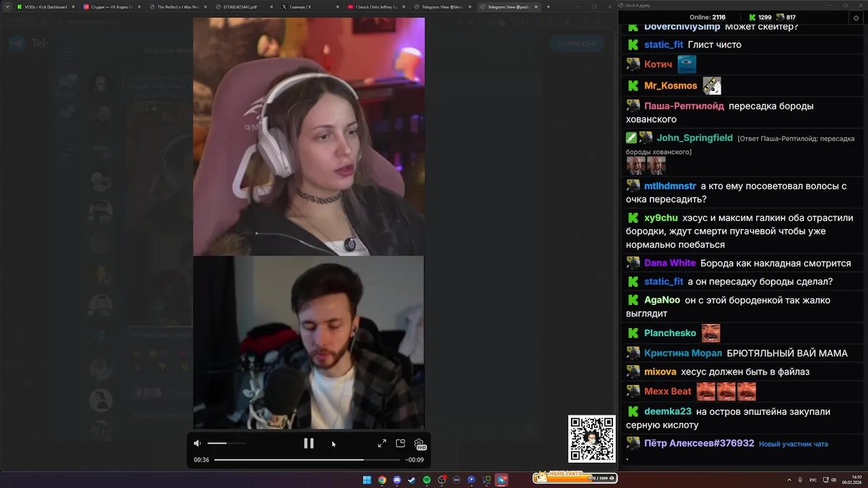This screenshot has width=868, height=488.
Task: Switch to the Главная / X tab
Action: coord(310,7)
